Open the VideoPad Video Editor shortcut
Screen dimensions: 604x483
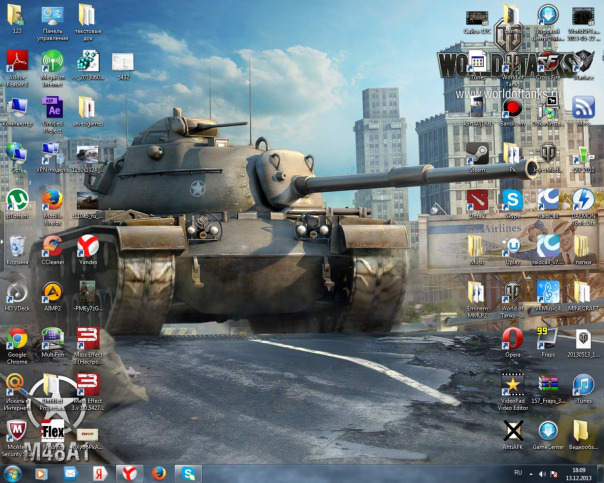(512, 385)
